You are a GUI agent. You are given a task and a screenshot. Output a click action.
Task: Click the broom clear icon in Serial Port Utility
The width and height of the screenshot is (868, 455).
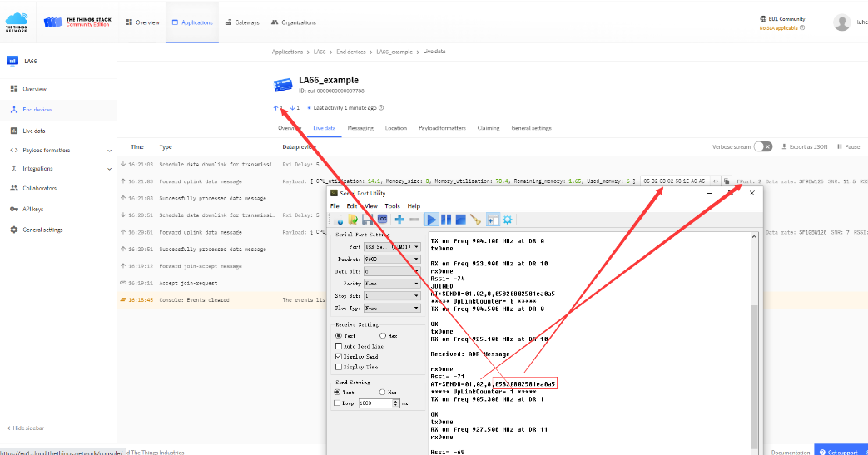(x=475, y=220)
